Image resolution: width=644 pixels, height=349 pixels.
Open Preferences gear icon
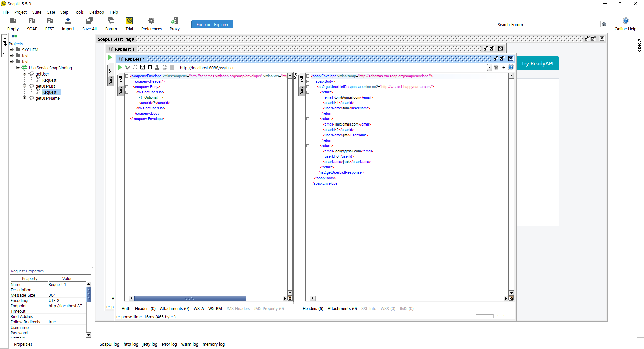(151, 24)
